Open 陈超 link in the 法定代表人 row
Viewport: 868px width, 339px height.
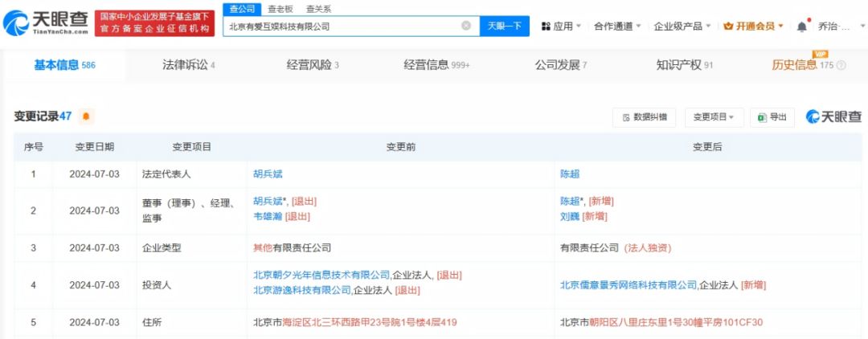[x=570, y=174]
